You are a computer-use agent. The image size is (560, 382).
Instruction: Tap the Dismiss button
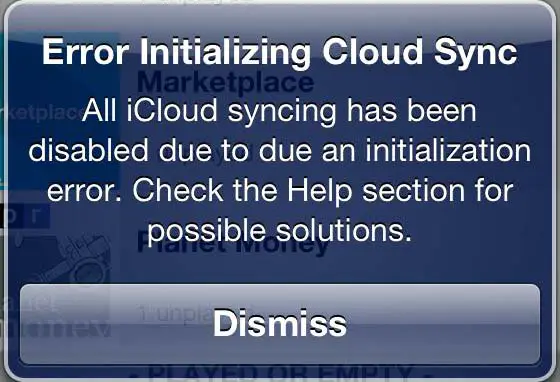[x=280, y=324]
